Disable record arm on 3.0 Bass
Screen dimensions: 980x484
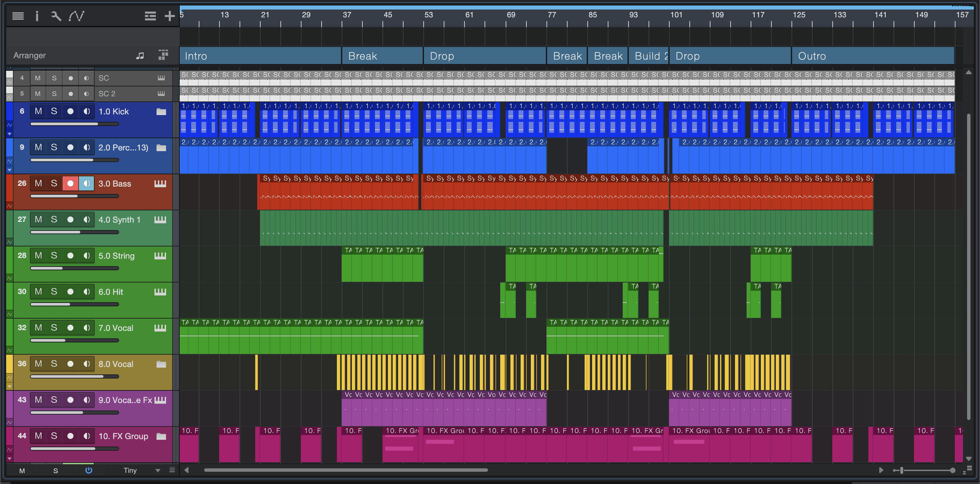coord(70,183)
